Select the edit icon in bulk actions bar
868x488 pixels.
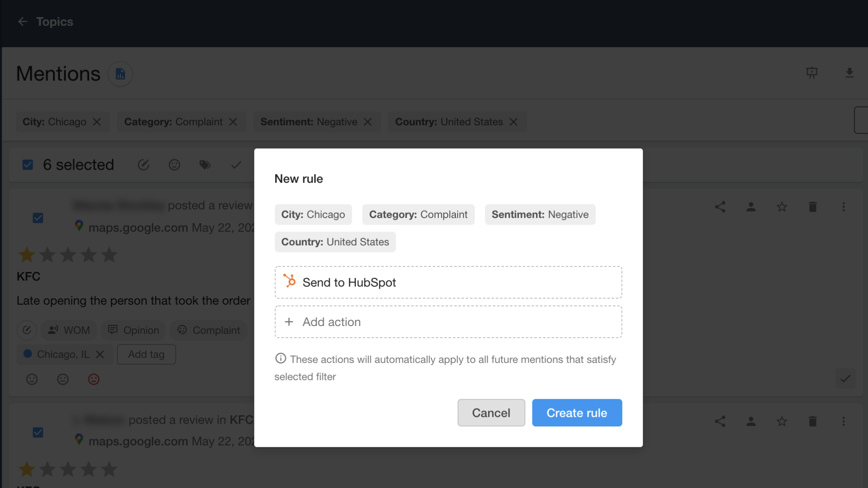144,165
